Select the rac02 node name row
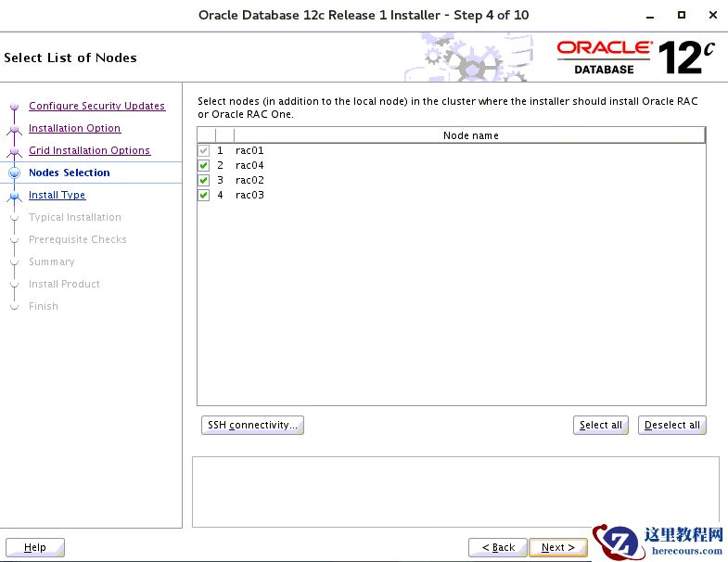The width and height of the screenshot is (728, 562). [x=470, y=180]
